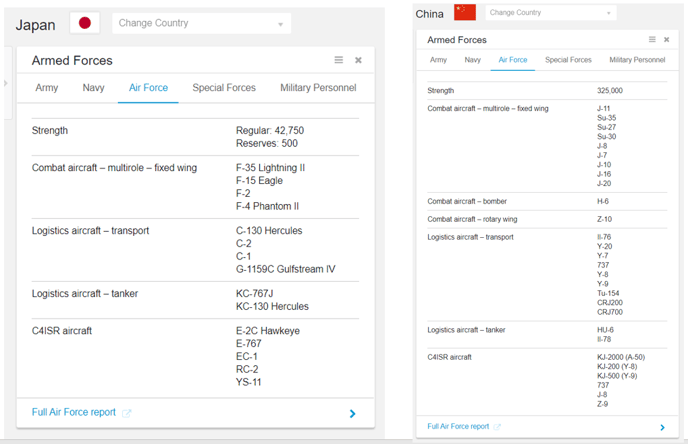Click the chevron arrow in China's panel footer
This screenshot has height=444, width=688.
click(x=662, y=427)
